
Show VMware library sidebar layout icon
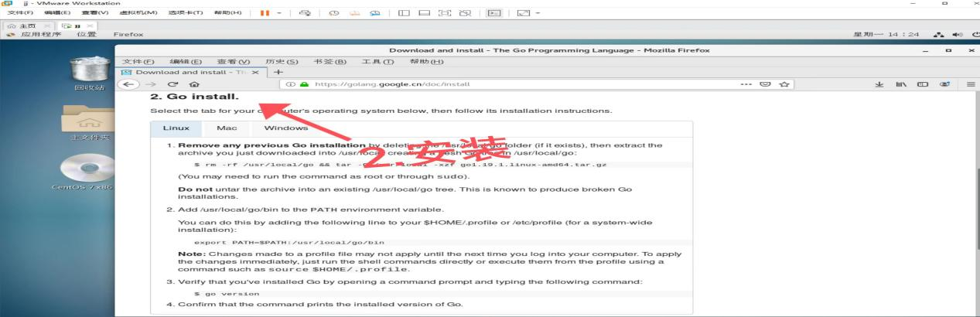click(x=404, y=12)
